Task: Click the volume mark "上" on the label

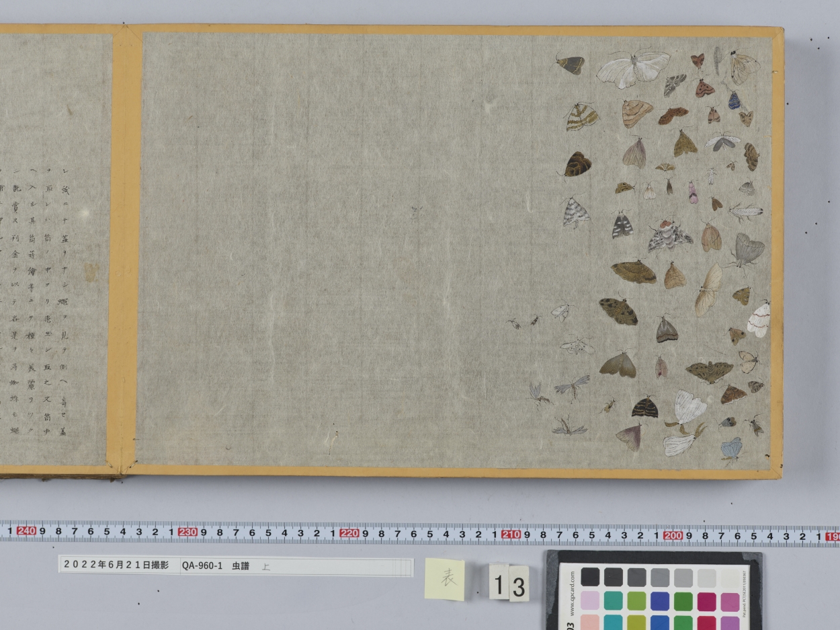Action: point(266,567)
